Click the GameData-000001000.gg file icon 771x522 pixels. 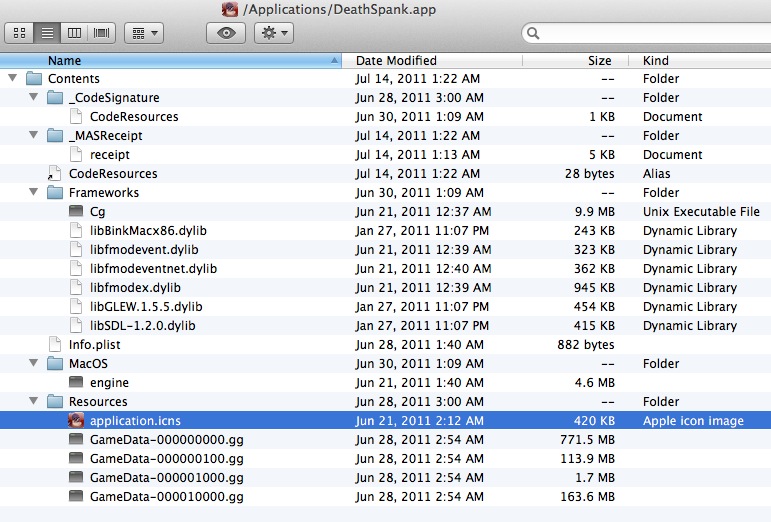pyautogui.click(x=76, y=477)
